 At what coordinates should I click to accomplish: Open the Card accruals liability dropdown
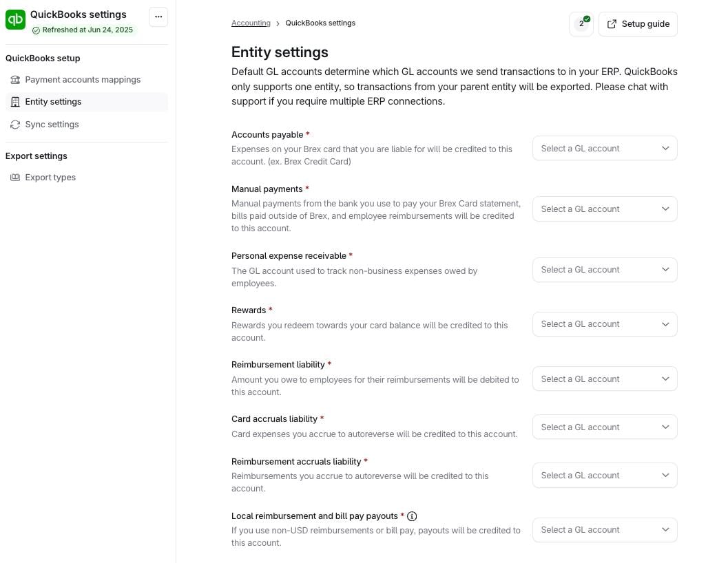(x=604, y=427)
